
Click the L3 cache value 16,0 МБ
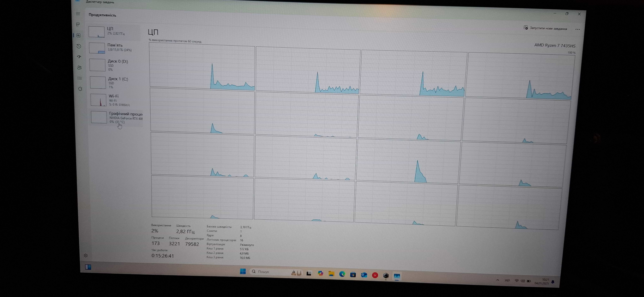point(245,258)
